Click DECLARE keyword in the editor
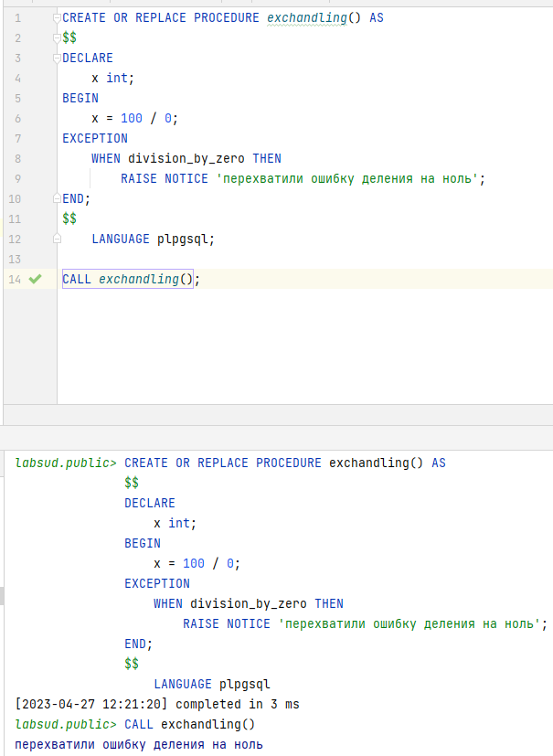This screenshot has width=553, height=756. [x=87, y=58]
